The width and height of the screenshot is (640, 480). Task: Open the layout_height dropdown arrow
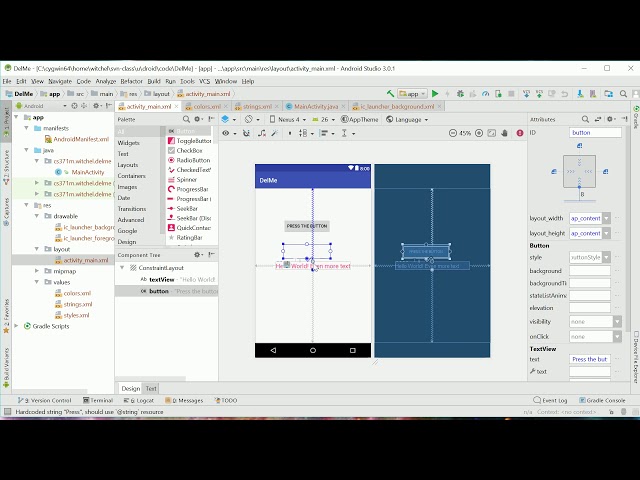coord(606,233)
